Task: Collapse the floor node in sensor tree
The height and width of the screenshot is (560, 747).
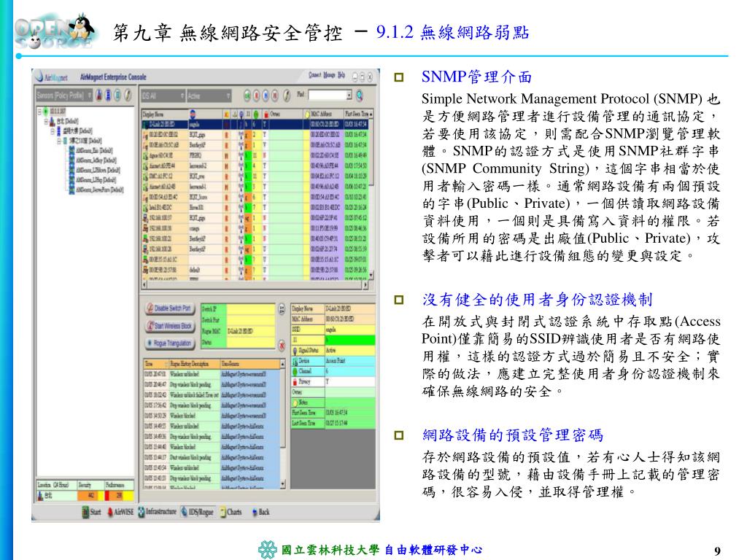Action: click(59, 141)
